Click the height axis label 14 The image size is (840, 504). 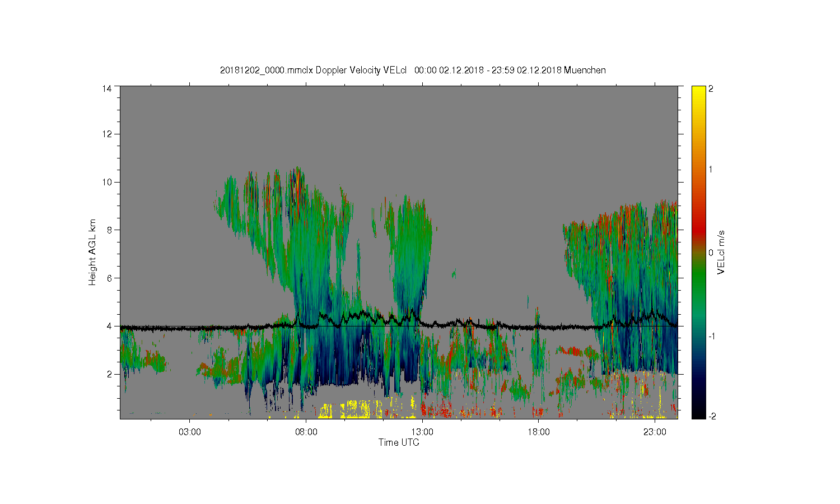click(107, 88)
